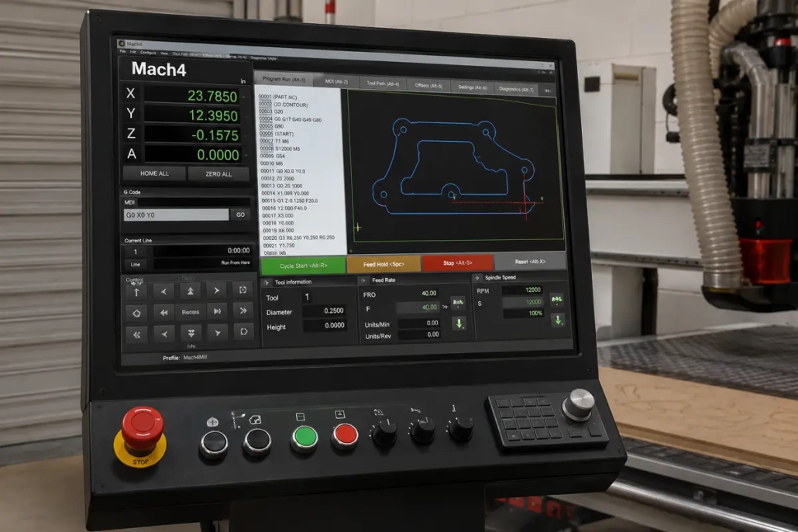Click the tool Height field 0.0000
Viewport: 798px width, 532px height.
click(325, 325)
